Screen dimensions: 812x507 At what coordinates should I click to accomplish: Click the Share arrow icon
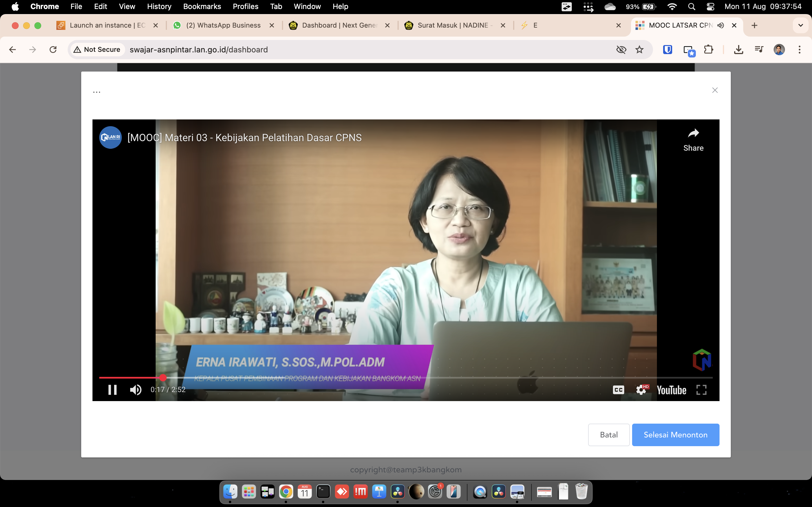(693, 134)
